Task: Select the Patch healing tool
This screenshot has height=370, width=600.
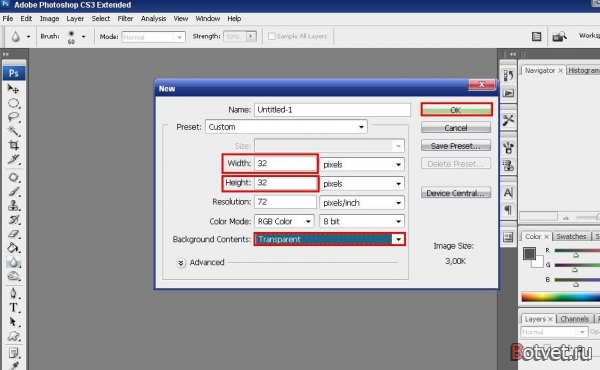Action: [13, 178]
